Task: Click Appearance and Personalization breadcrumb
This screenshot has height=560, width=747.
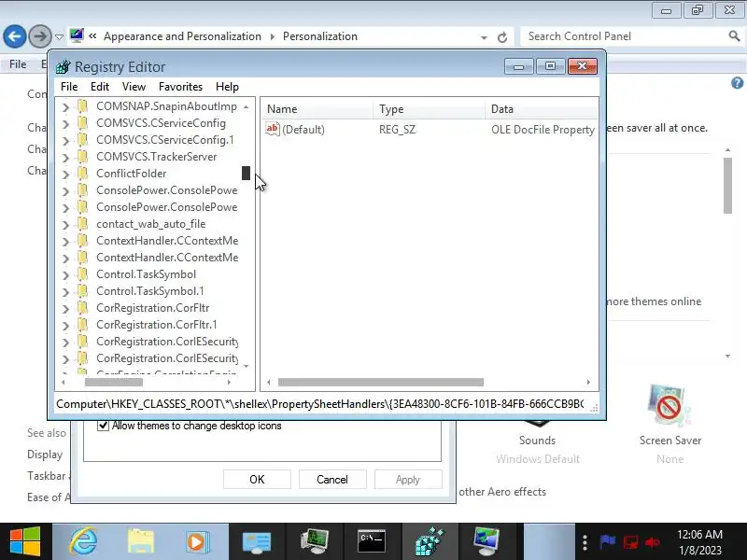Action: coord(182,36)
